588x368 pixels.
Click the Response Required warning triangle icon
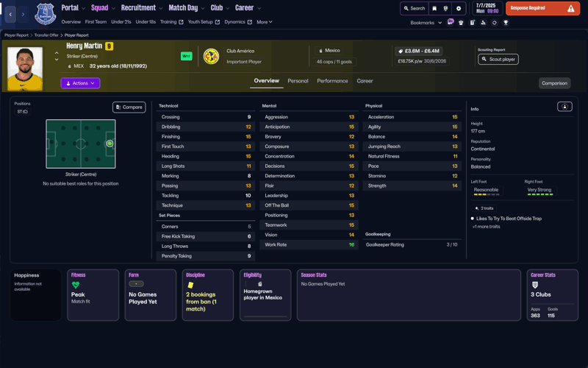point(570,9)
